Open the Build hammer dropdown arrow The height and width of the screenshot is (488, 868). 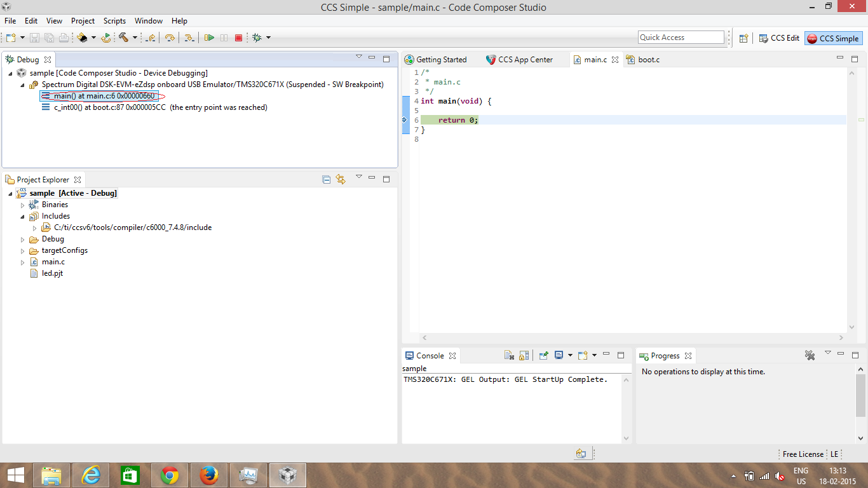coord(135,38)
